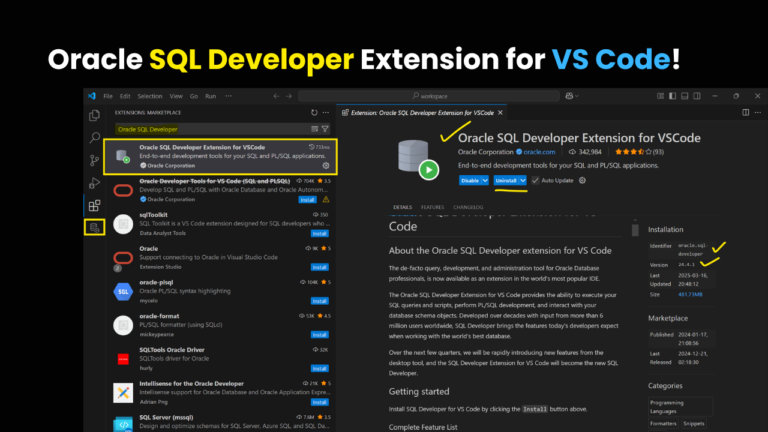Click the workspace command center search box
This screenshot has height=432, width=768.
[x=429, y=96]
